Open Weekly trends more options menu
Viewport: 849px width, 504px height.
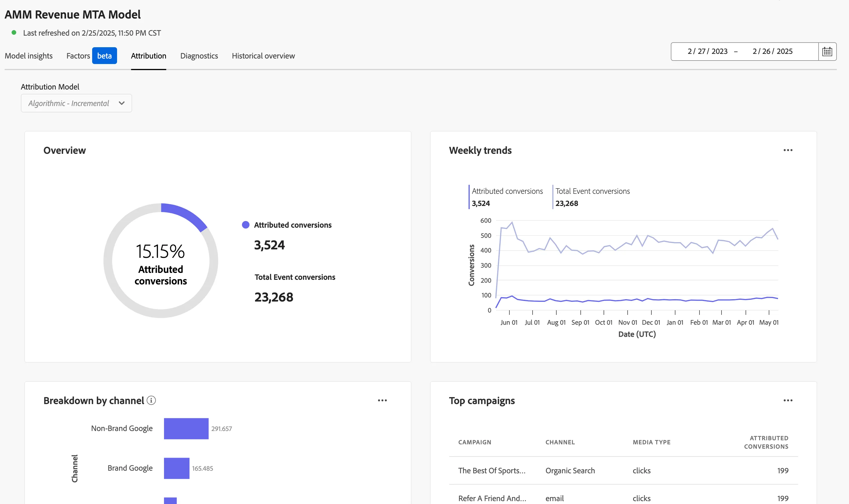pos(788,150)
